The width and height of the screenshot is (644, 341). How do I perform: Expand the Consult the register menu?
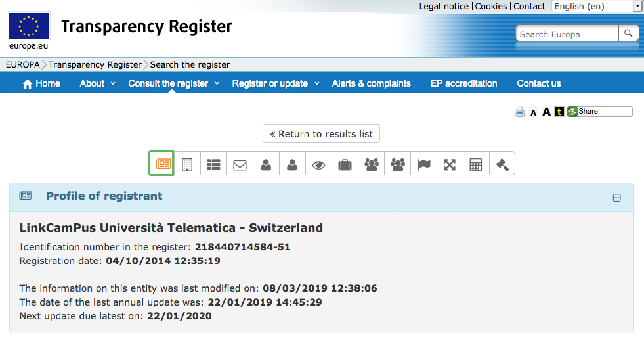(173, 83)
